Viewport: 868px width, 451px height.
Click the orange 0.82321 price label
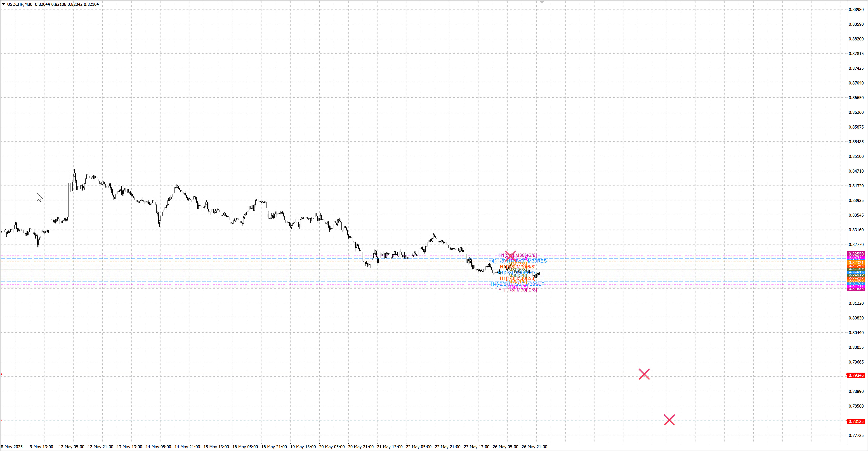pos(856,262)
